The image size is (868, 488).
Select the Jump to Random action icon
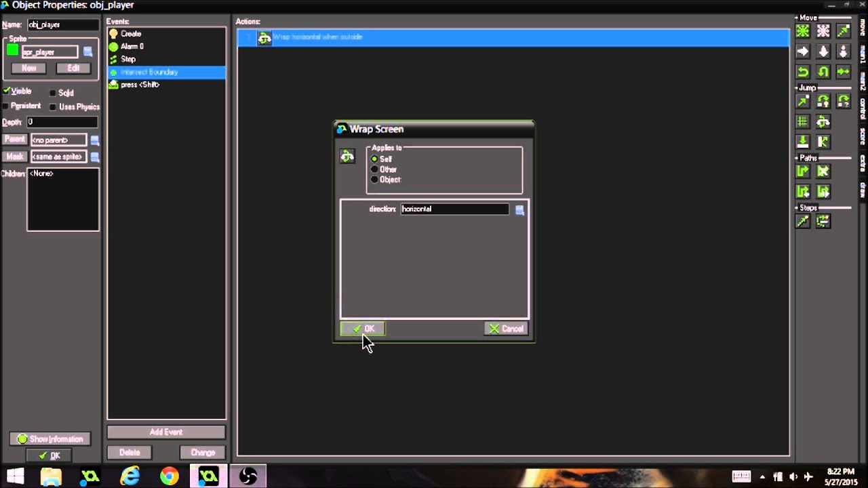point(844,102)
